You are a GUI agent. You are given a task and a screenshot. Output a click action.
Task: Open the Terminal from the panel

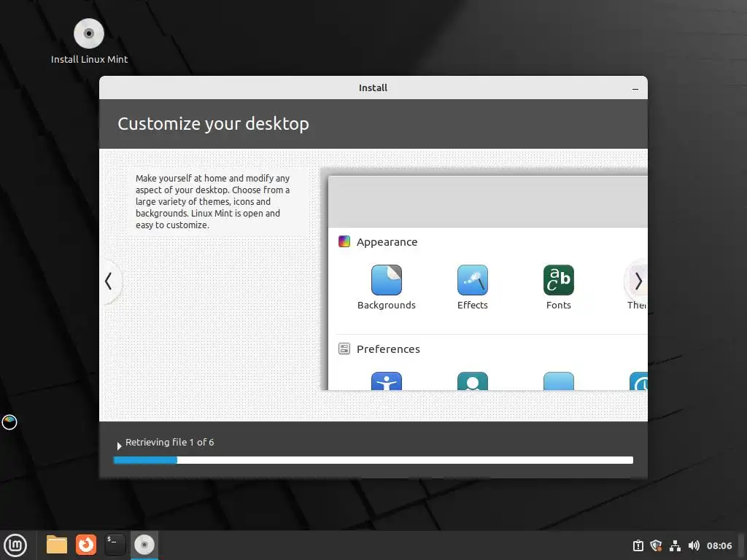[x=115, y=545]
